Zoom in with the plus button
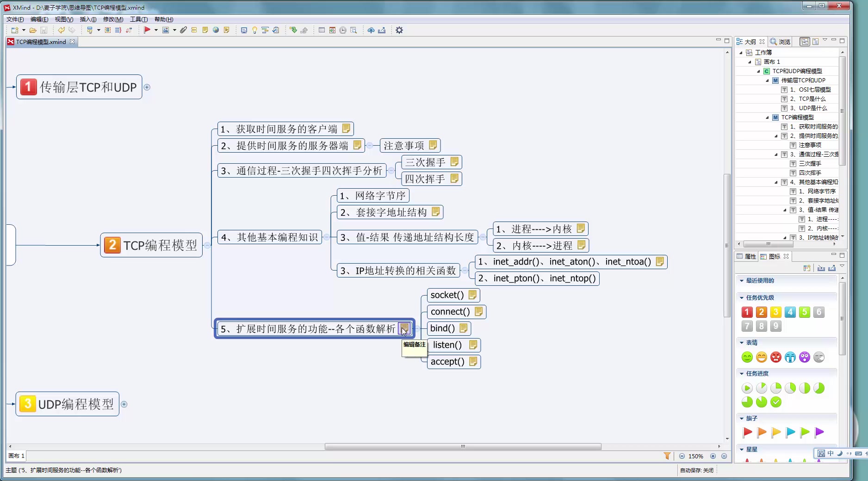This screenshot has width=868, height=481. coord(713,456)
